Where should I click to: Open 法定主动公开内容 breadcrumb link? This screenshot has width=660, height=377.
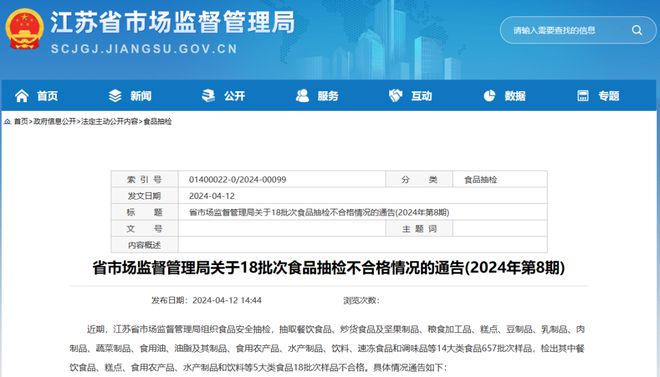(109, 122)
